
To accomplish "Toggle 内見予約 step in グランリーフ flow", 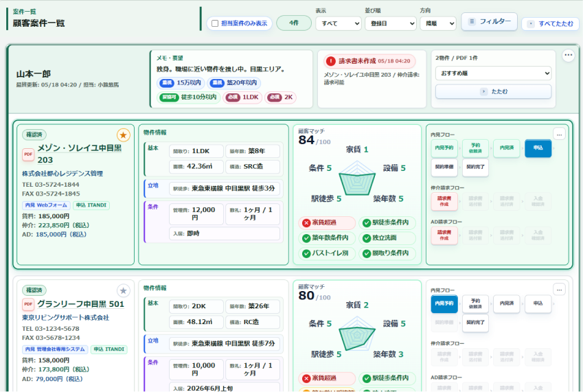I will 444,303.
